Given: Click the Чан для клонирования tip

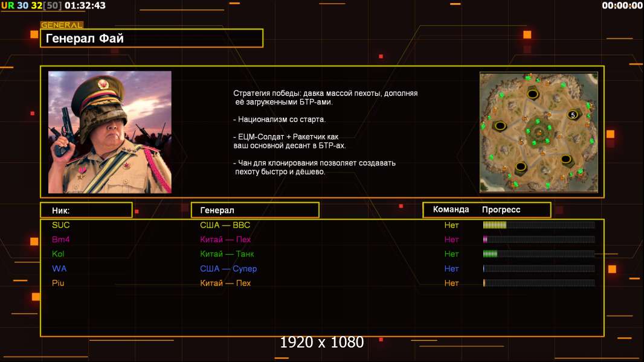Looking at the screenshot, I should coord(314,167).
